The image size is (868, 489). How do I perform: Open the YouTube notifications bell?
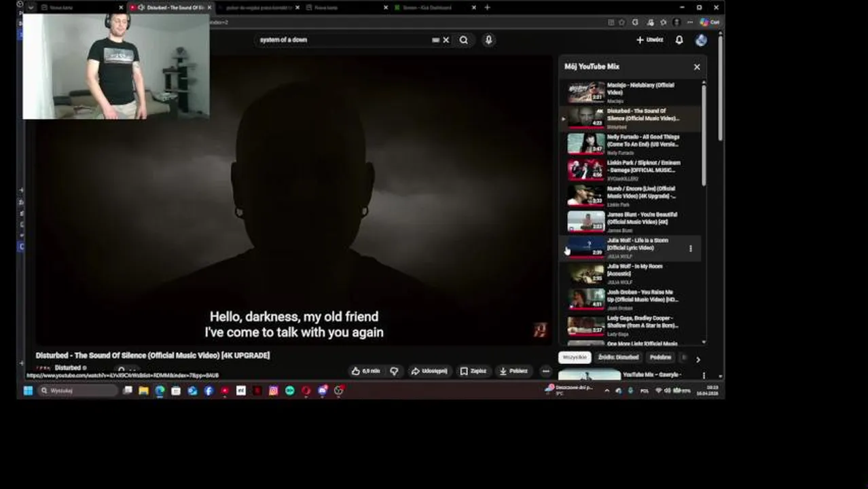click(679, 40)
